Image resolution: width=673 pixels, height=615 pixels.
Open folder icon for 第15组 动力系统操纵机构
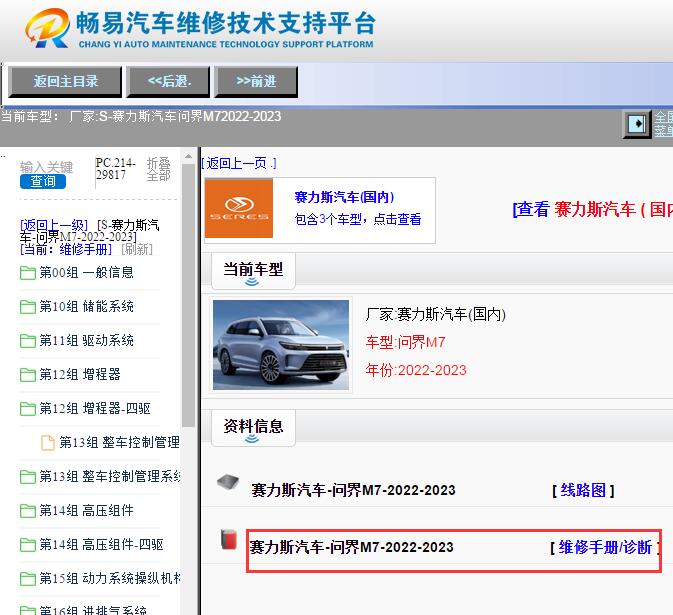coord(28,579)
